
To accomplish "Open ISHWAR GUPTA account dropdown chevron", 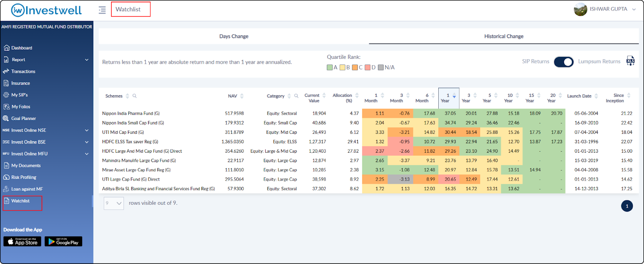I will click(x=634, y=9).
